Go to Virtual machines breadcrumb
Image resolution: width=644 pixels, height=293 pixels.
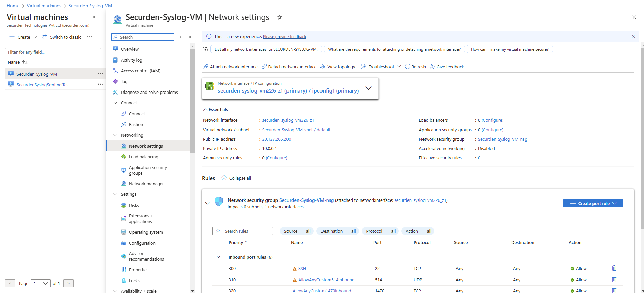44,6
